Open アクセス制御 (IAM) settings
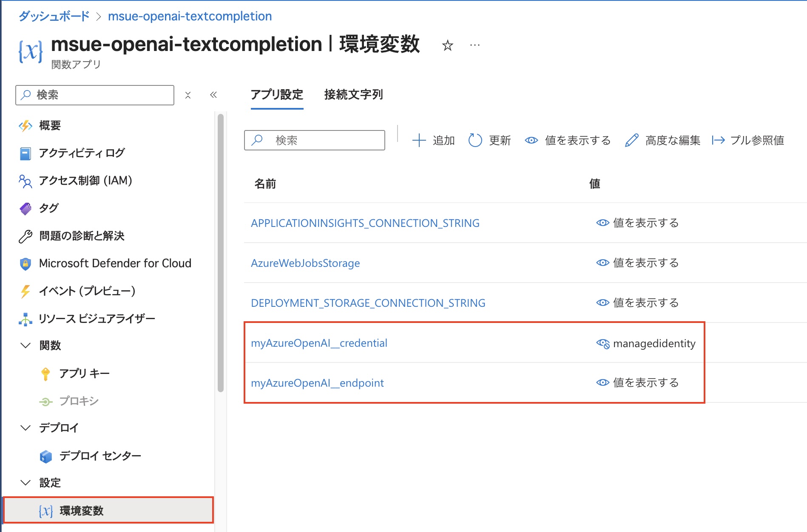807x532 pixels. click(85, 181)
